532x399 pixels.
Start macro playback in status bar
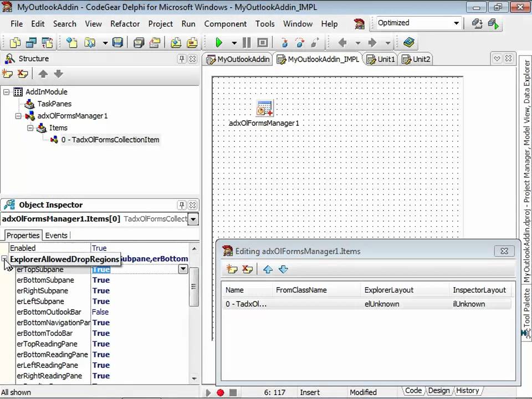tap(208, 392)
